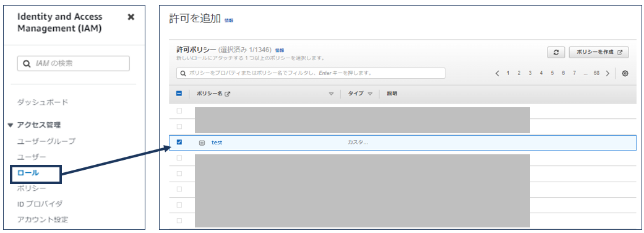Open policy table settings gear
This screenshot has width=644, height=233.
pos(625,73)
